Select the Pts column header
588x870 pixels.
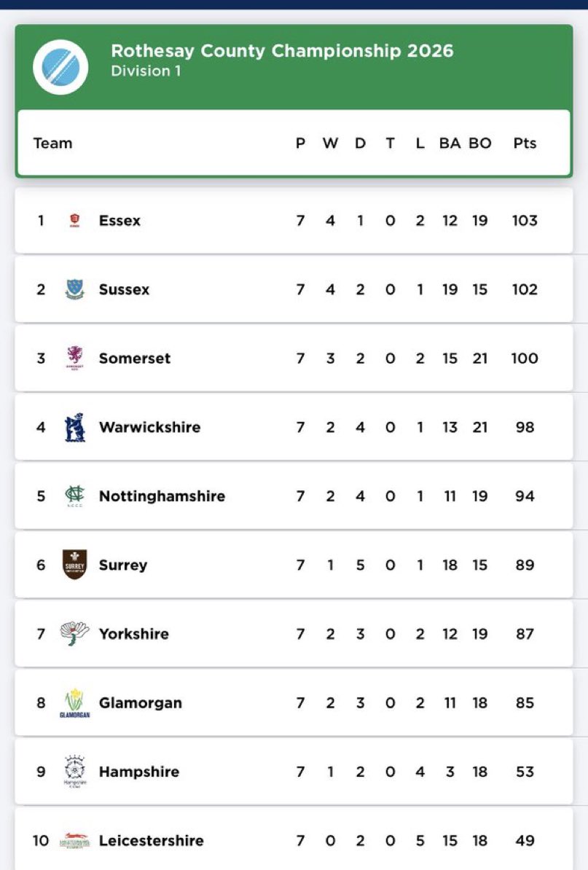point(525,143)
